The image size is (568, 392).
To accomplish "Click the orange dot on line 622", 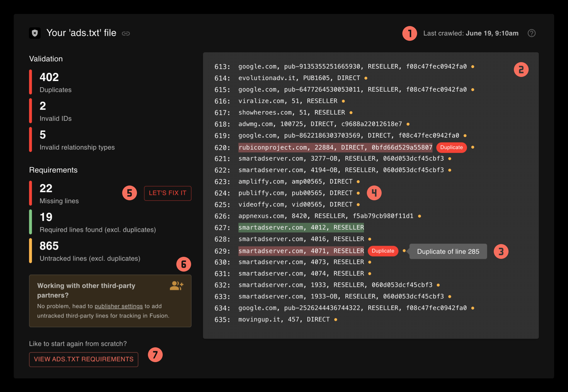I will coord(450,170).
